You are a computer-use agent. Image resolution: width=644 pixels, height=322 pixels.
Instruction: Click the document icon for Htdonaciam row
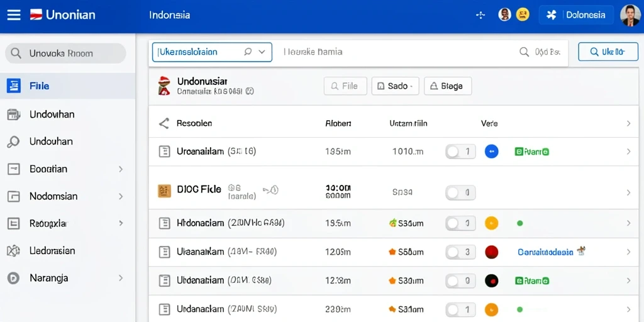click(x=164, y=223)
